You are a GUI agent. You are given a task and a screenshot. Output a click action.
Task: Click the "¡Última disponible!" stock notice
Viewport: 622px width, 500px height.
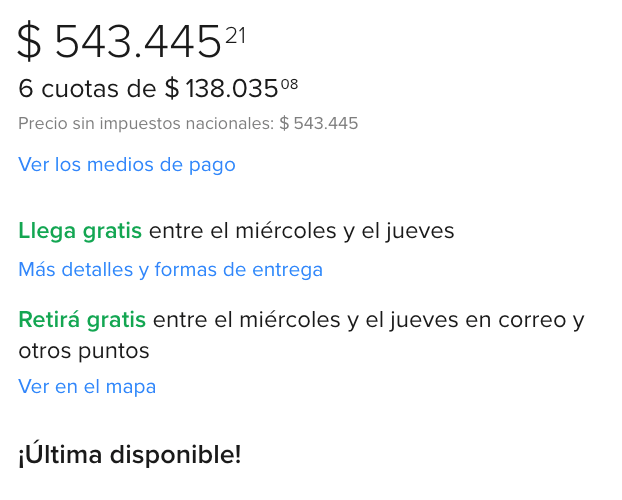tap(130, 455)
